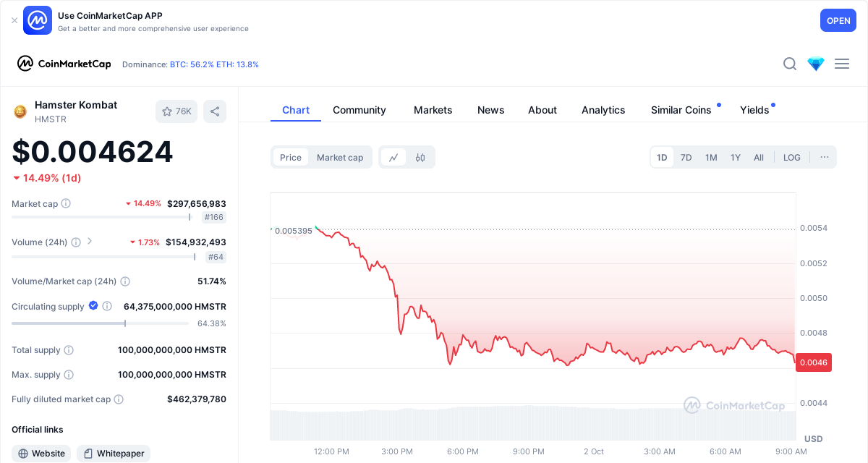Open the search magnifier icon
868x463 pixels.
pos(790,64)
